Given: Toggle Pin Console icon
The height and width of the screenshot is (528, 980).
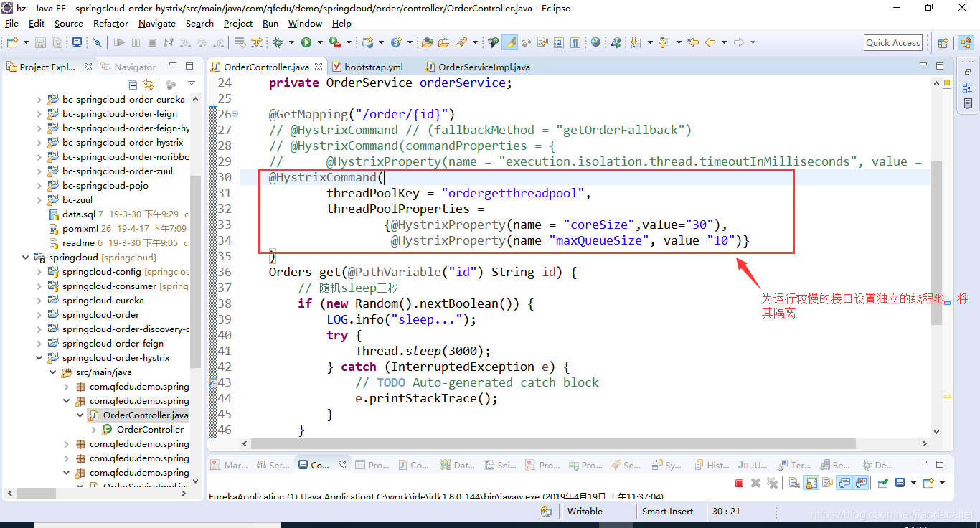Looking at the screenshot, I should [882, 483].
